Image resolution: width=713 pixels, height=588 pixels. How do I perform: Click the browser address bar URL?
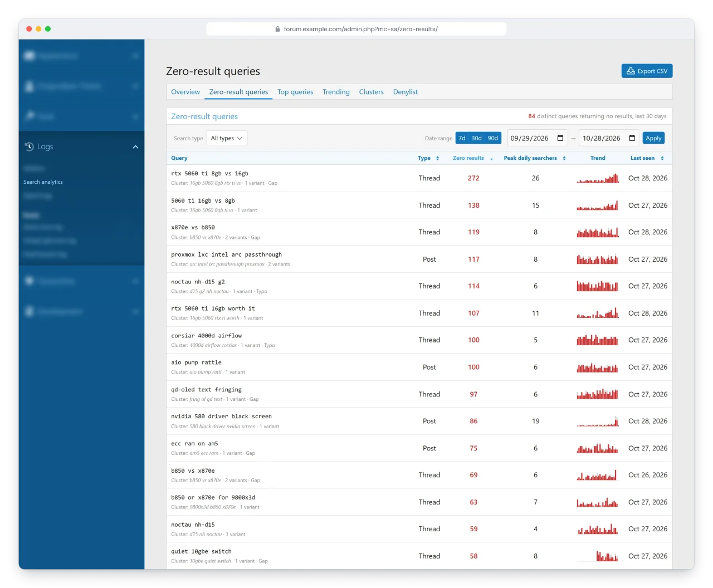click(x=360, y=29)
